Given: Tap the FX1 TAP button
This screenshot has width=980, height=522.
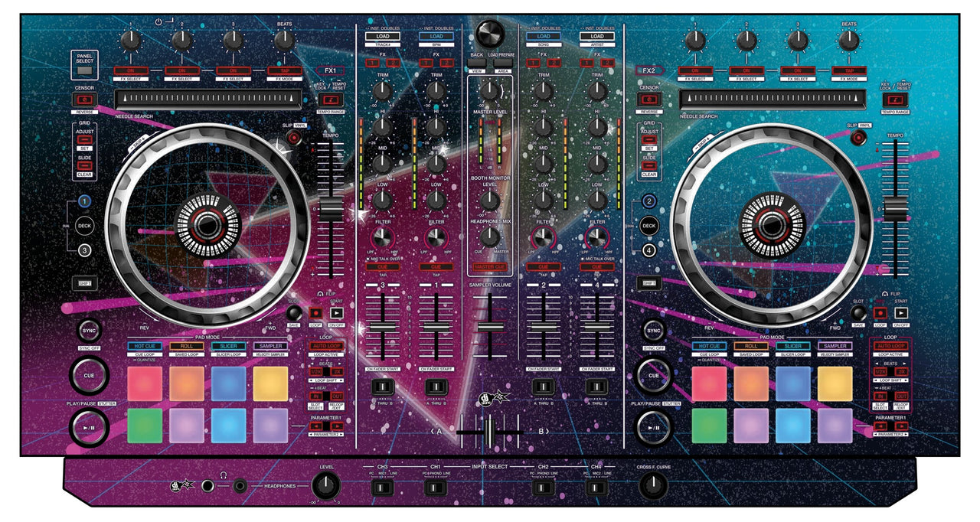Looking at the screenshot, I should click(x=285, y=70).
